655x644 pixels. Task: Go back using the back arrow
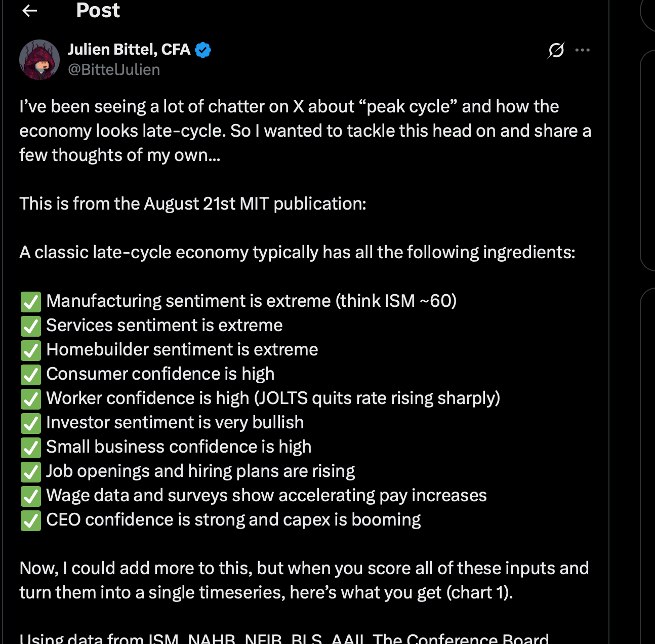tap(30, 11)
